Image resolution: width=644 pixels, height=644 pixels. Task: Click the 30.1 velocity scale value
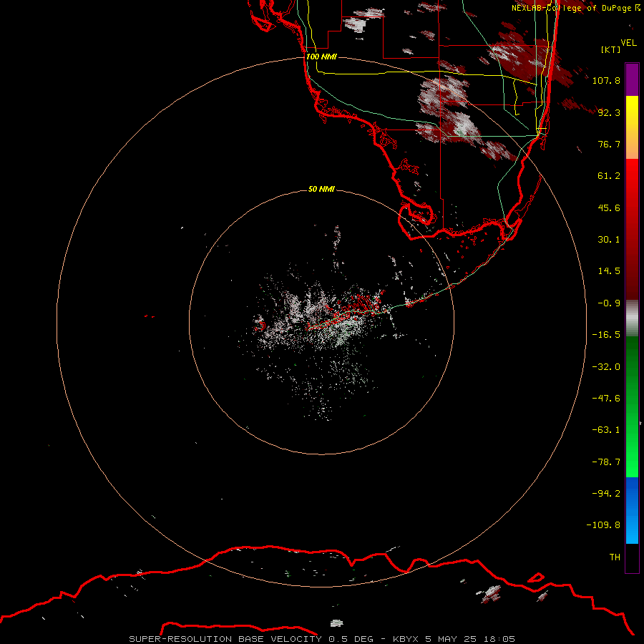pyautogui.click(x=609, y=240)
